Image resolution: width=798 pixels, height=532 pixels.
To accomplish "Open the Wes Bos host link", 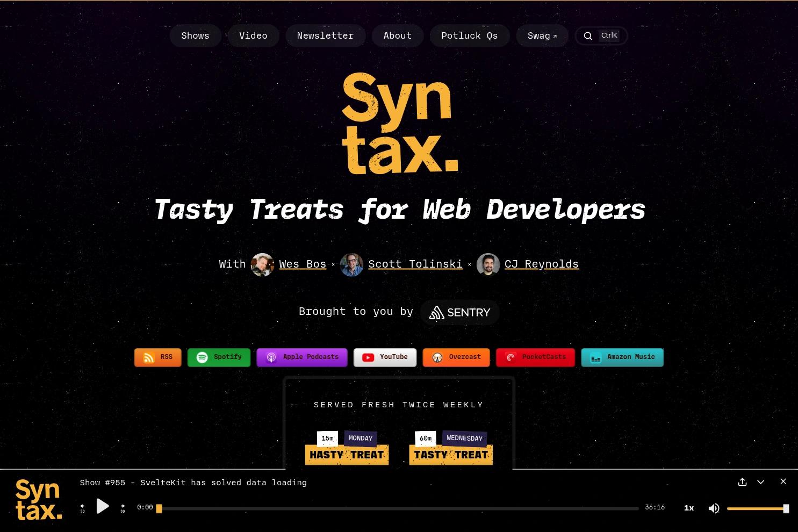I will pyautogui.click(x=303, y=264).
